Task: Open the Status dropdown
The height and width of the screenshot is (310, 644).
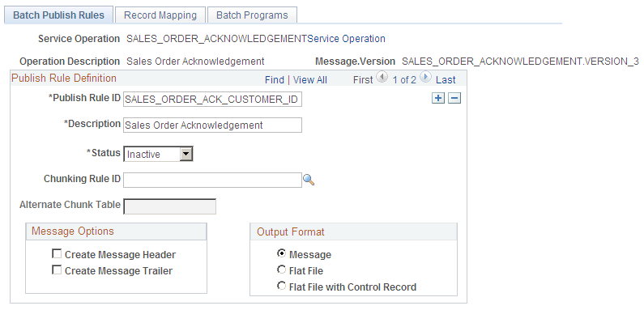Action: (x=158, y=155)
